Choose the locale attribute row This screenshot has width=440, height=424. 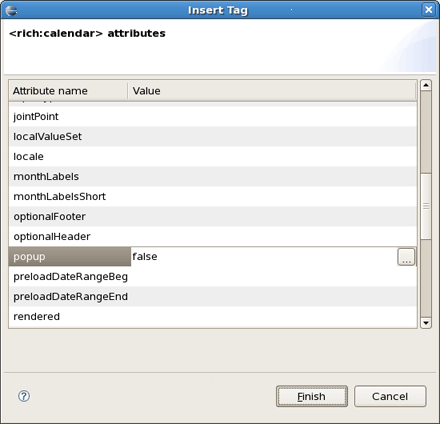213,156
